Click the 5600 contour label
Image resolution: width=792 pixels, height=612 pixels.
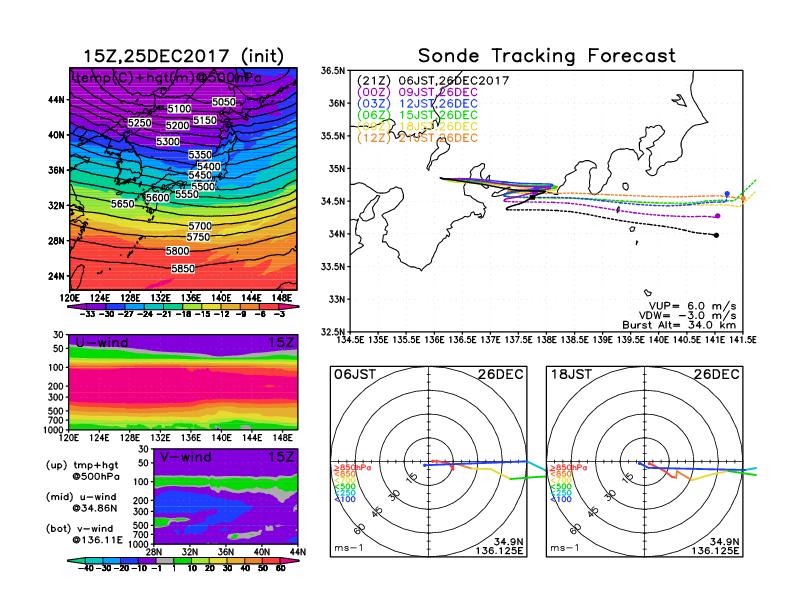coord(158,198)
